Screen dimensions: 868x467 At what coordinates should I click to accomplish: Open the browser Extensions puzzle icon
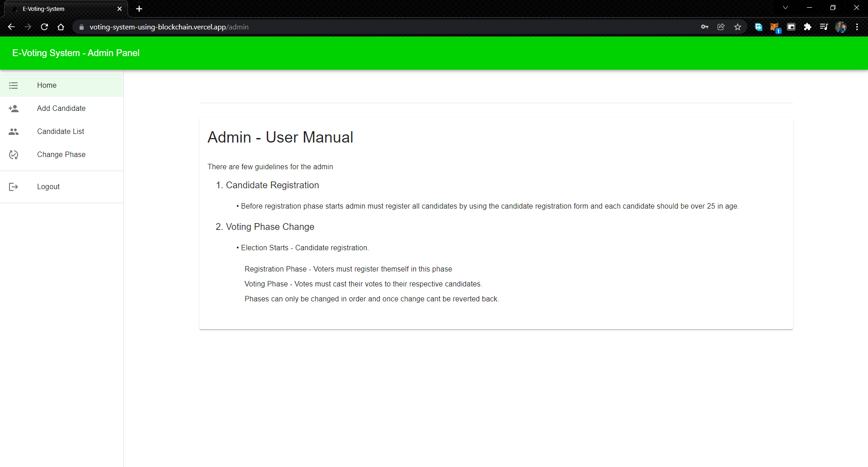pos(808,27)
